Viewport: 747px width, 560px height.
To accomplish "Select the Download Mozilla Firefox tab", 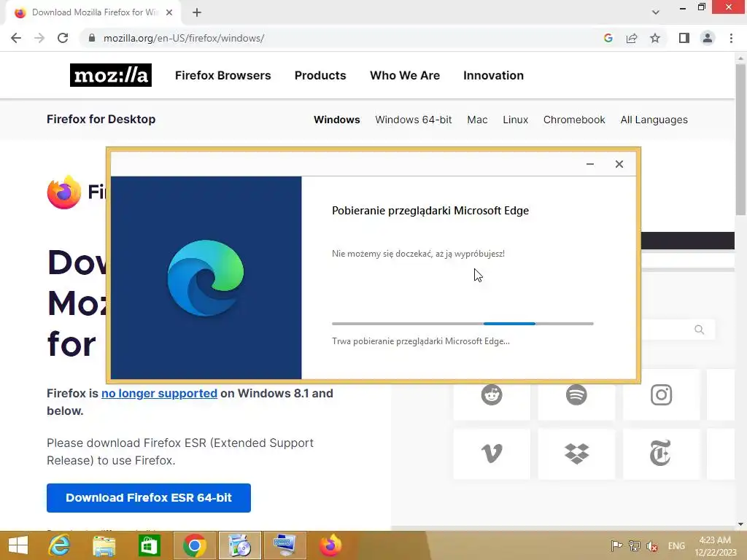I will (93, 12).
